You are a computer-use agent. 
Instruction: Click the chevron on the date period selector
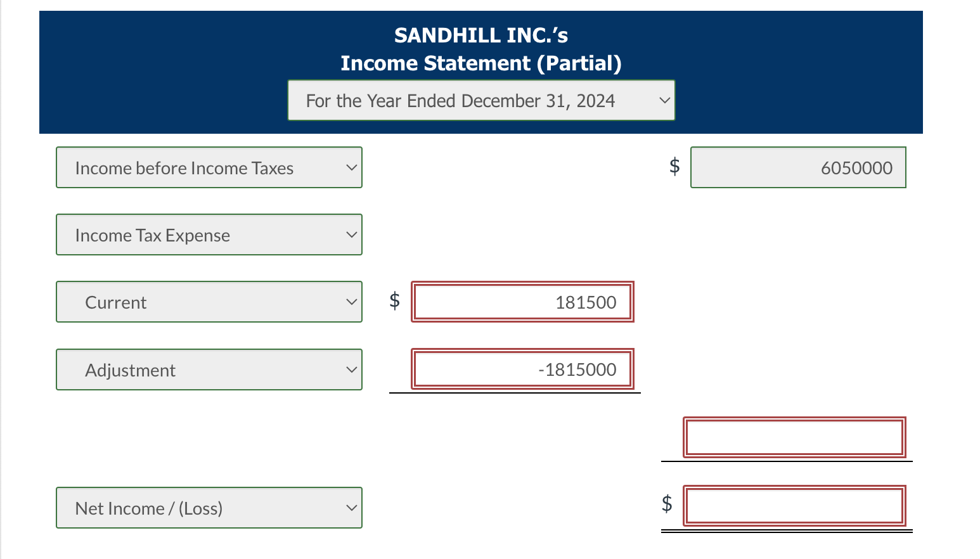(663, 100)
